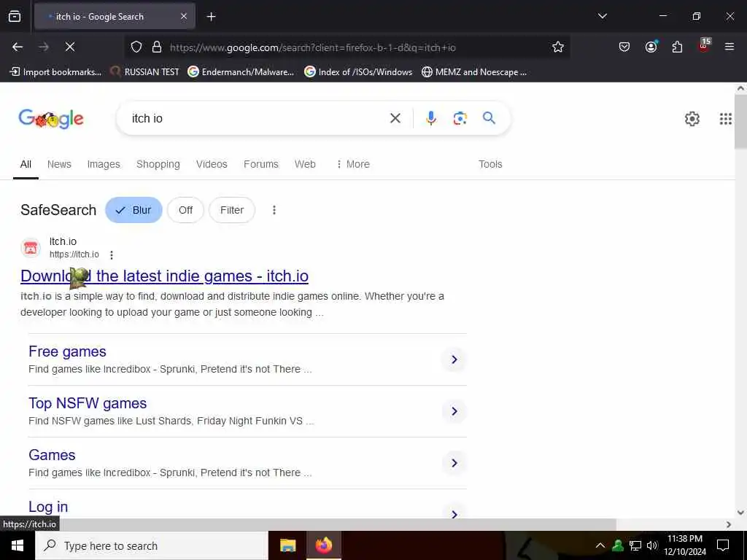
Task: Save to Pocket icon
Action: coord(624,47)
